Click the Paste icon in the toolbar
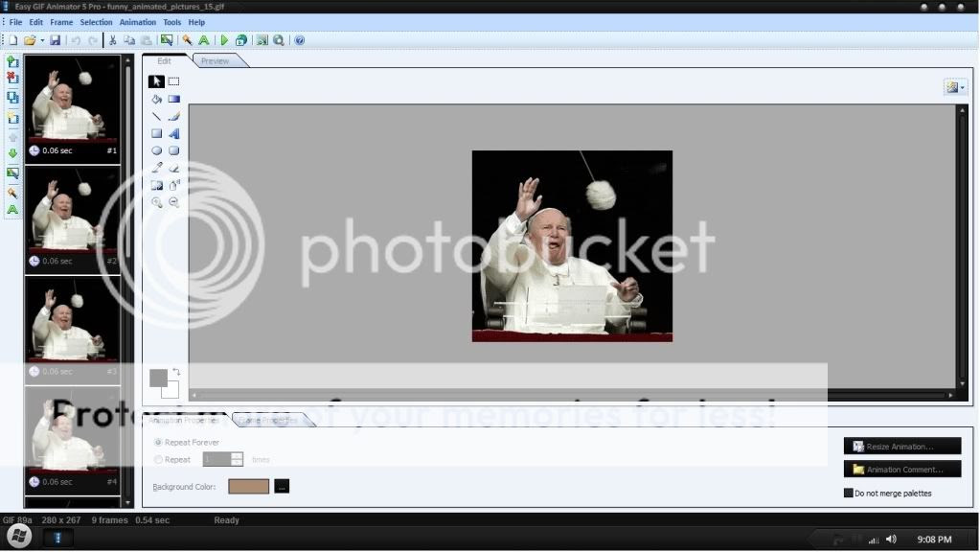This screenshot has height=552, width=980. pyautogui.click(x=147, y=40)
